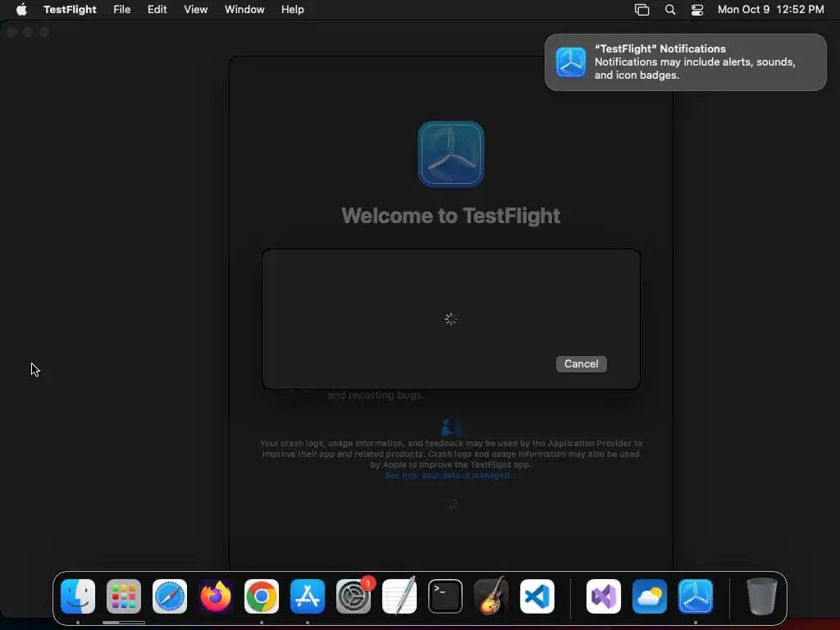The height and width of the screenshot is (630, 840).
Task: Open Visual Studio Code from the Dock
Action: tap(536, 596)
